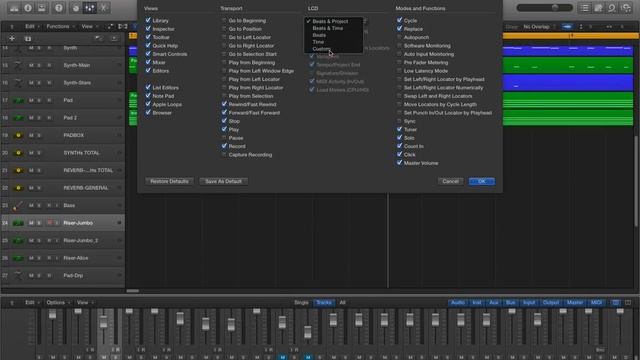The width and height of the screenshot is (640, 360).
Task: Uncheck the Smart Controls checkbox
Action: (148, 53)
